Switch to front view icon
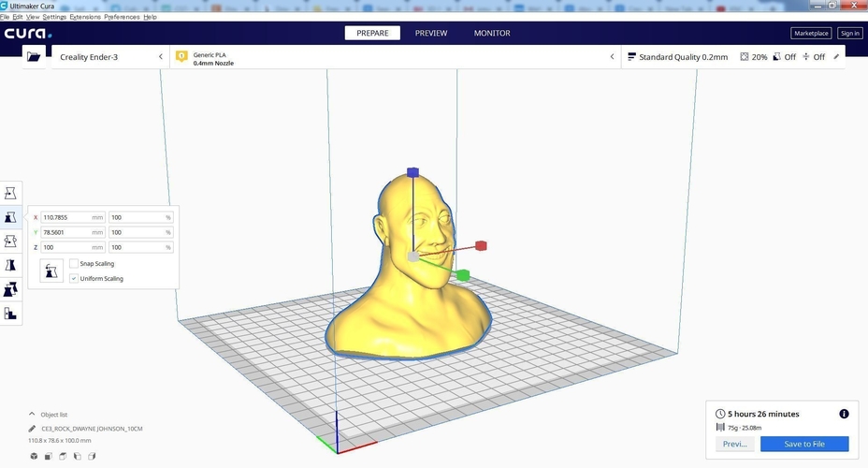Screen dimensions: 868x468 tap(48, 457)
